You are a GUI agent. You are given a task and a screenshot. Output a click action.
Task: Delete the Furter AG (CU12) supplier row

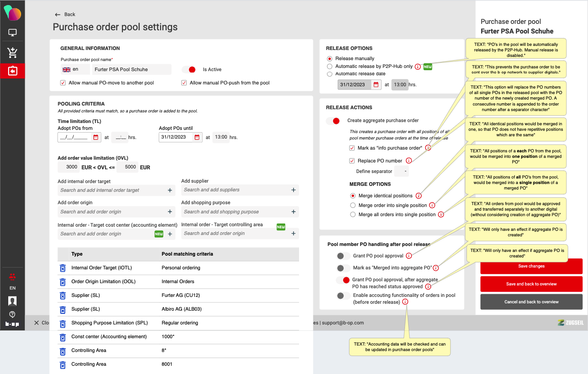tap(63, 296)
